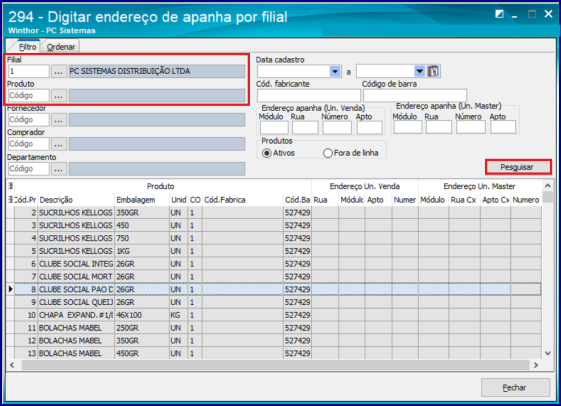Click the 46X100 embalagem cell
The width and height of the screenshot is (561, 406).
(x=142, y=315)
